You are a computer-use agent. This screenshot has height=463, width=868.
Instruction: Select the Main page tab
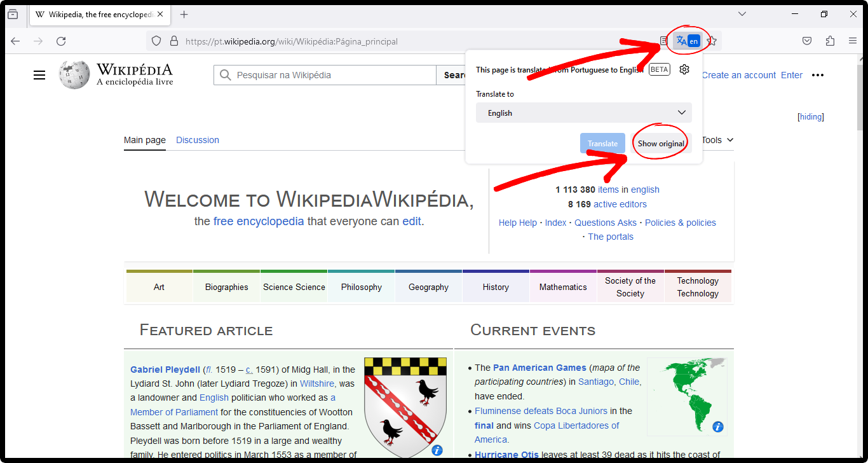point(145,140)
